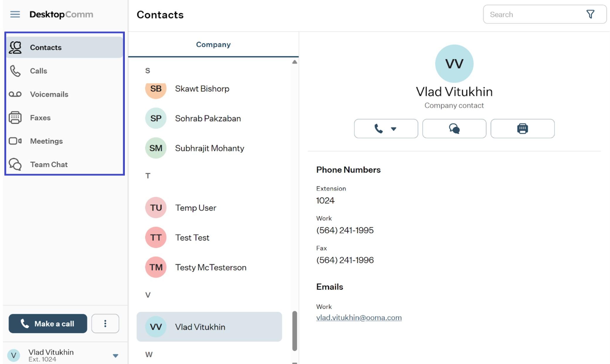The width and height of the screenshot is (610, 364).
Task: Open the three-dot more options button
Action: coord(105,324)
